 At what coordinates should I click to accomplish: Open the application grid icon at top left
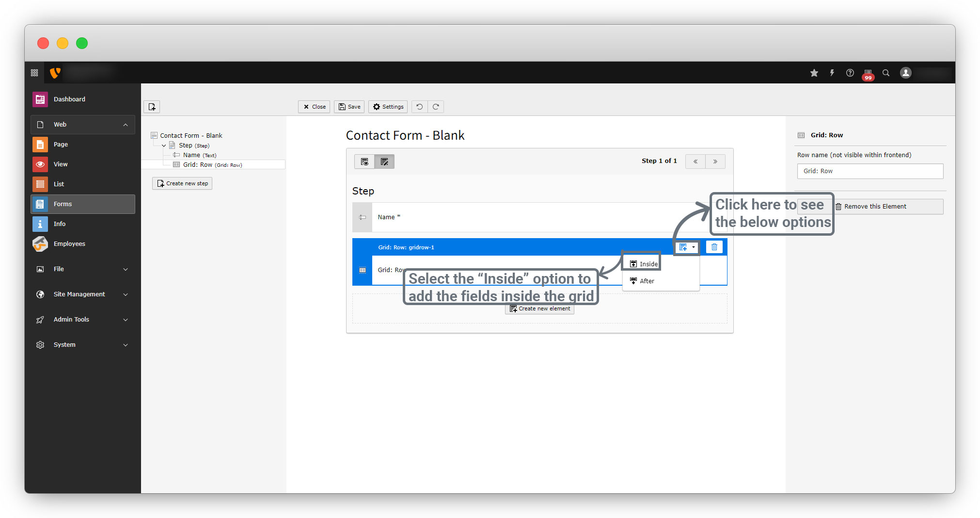[34, 73]
